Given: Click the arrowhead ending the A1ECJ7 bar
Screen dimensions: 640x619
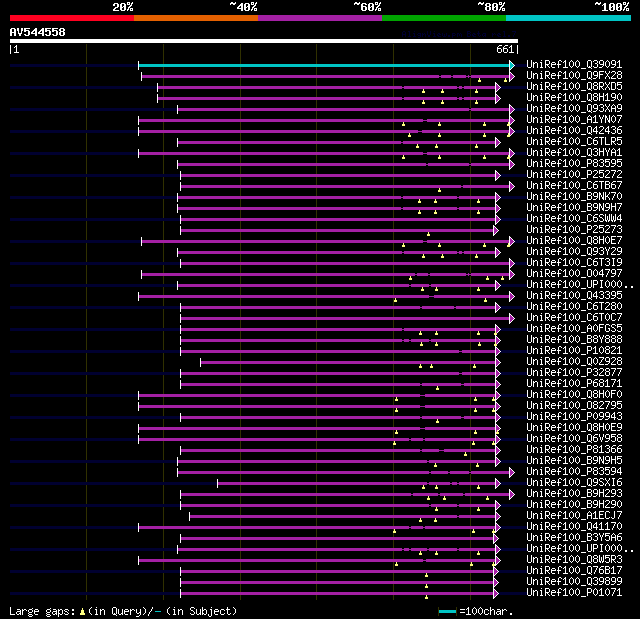Looking at the screenshot, I should (498, 517).
